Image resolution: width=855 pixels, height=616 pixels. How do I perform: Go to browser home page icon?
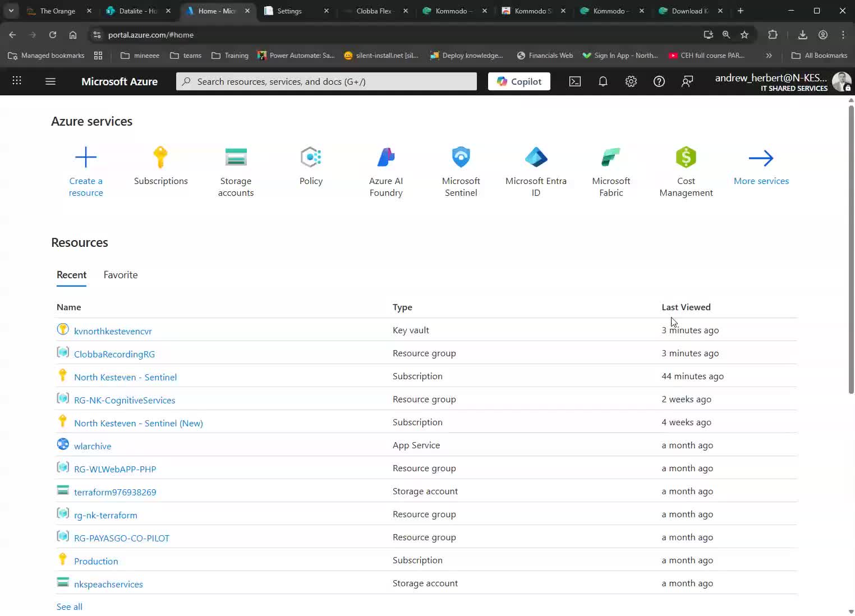click(73, 35)
